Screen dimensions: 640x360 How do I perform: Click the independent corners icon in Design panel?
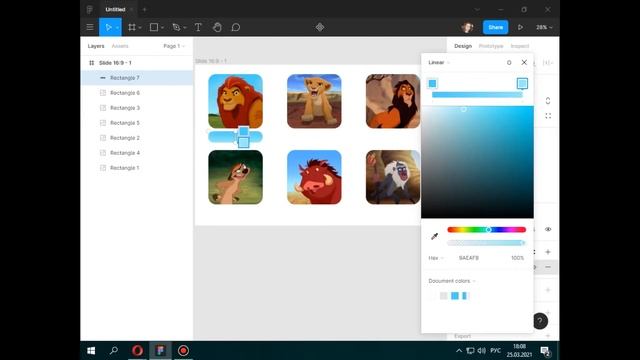point(548,116)
